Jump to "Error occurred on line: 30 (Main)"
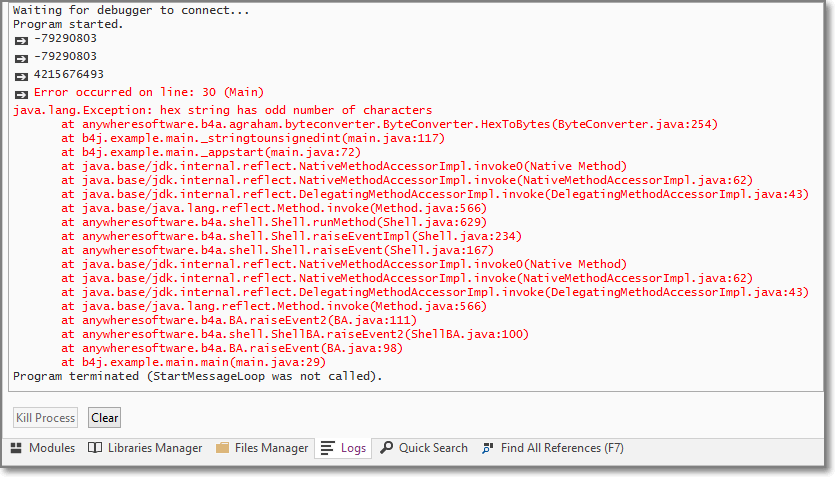This screenshot has height=477, width=835. pos(141,92)
